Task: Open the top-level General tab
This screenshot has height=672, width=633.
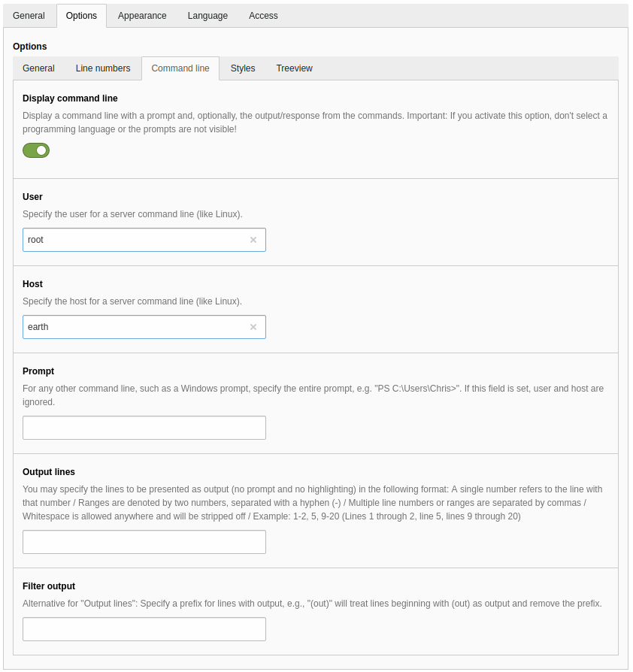Action: point(29,16)
